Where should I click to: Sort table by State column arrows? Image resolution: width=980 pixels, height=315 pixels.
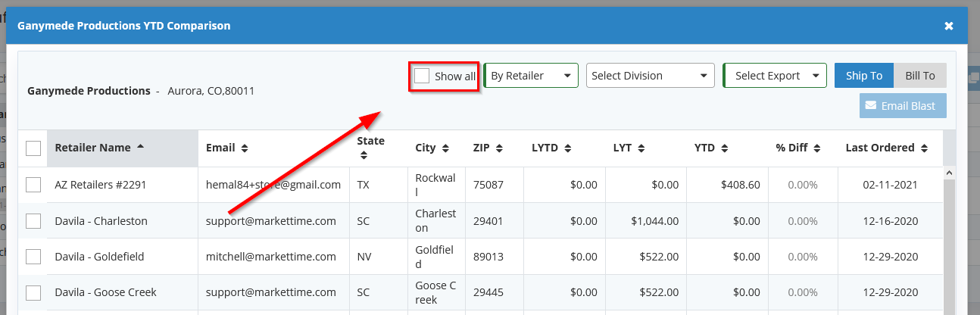(x=364, y=155)
